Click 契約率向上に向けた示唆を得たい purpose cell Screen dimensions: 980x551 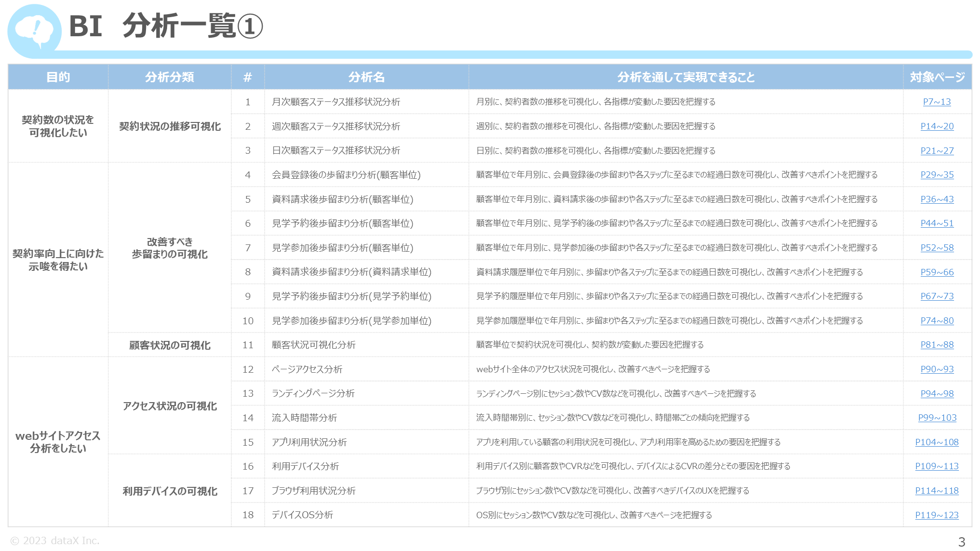[58, 260]
